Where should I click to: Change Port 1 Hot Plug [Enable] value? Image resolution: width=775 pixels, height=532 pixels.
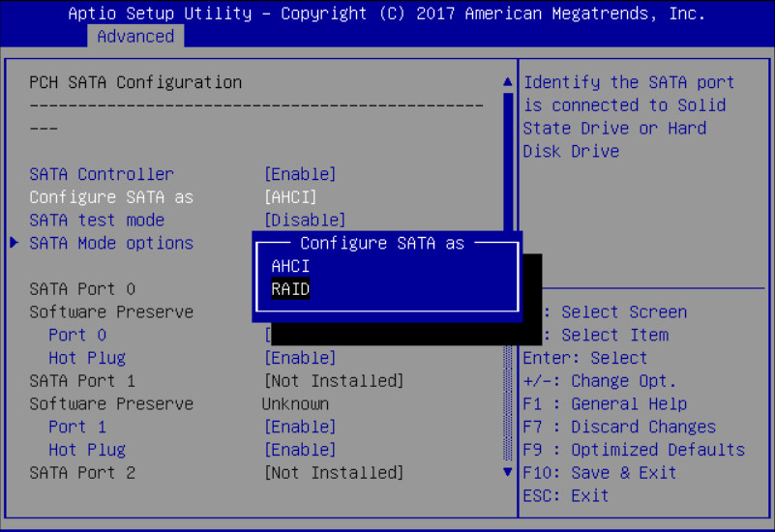pos(300,450)
